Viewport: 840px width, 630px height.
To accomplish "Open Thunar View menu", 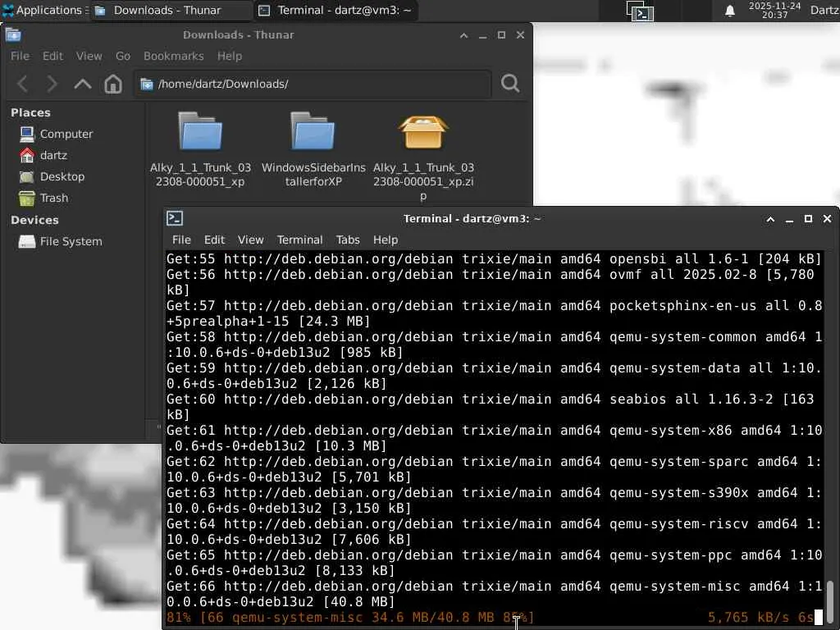I will [89, 56].
